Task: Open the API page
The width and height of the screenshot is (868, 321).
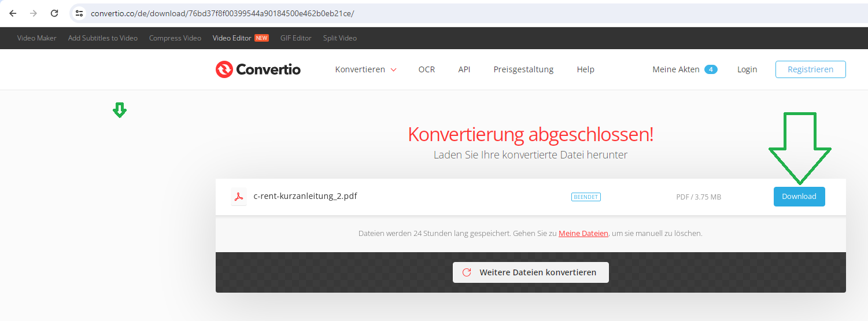Action: (x=464, y=69)
